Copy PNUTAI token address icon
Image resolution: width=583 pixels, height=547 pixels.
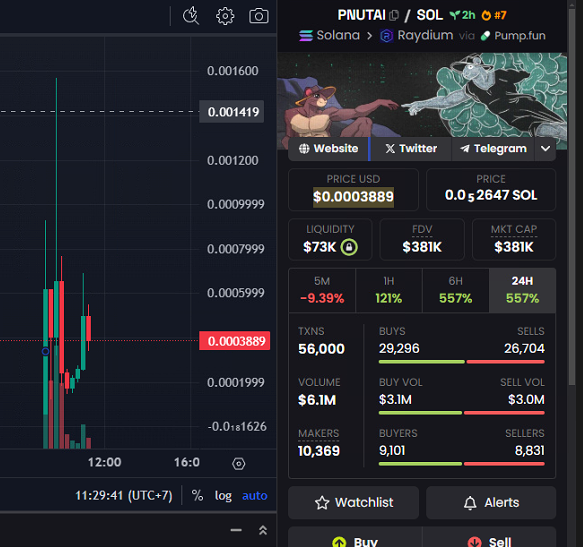pyautogui.click(x=394, y=16)
